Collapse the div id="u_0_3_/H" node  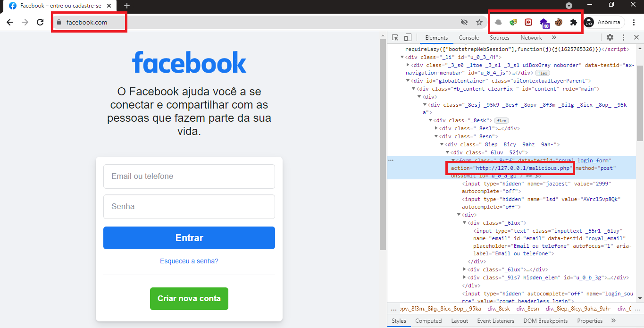402,57
